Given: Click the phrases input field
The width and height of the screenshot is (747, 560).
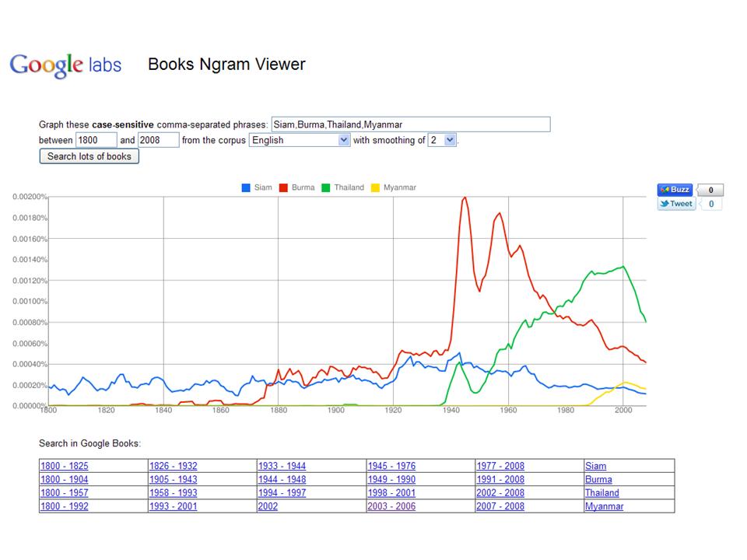Looking at the screenshot, I should click(410, 124).
